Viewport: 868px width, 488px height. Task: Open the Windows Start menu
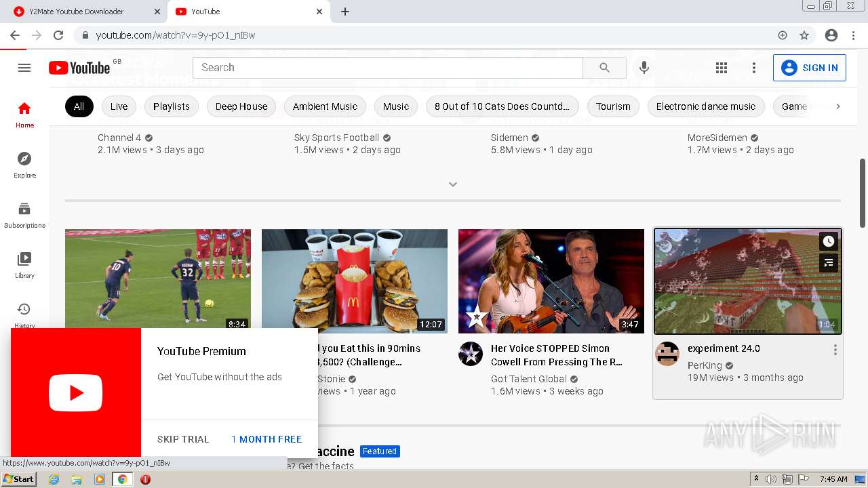(x=18, y=479)
